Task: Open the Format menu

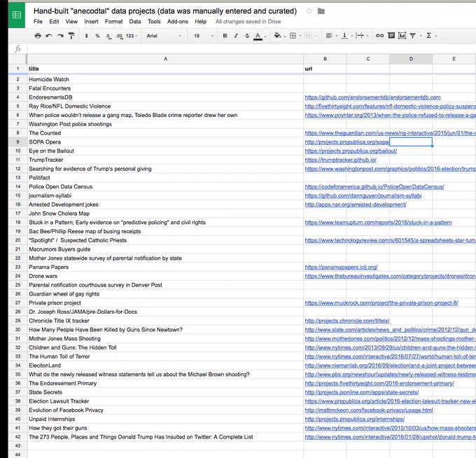Action: point(114,22)
